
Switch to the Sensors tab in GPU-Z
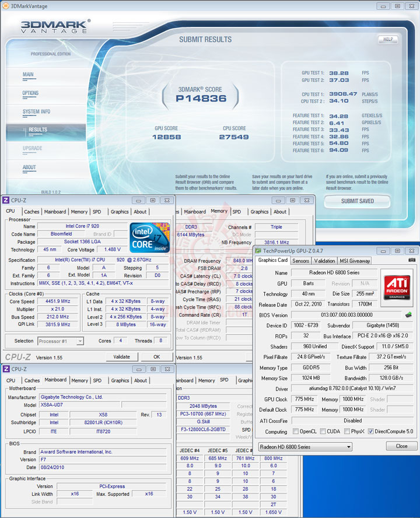click(300, 261)
